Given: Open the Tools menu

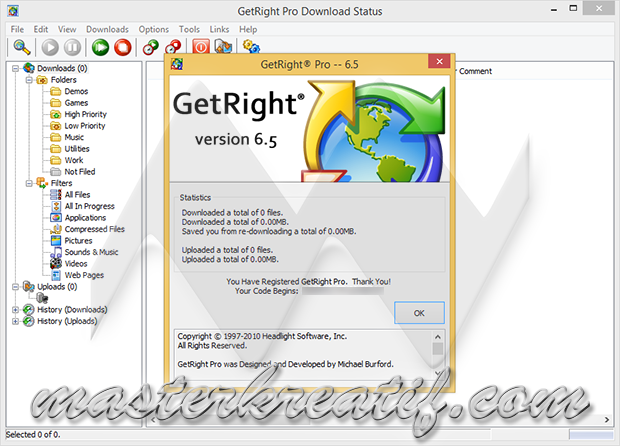Looking at the screenshot, I should point(189,29).
